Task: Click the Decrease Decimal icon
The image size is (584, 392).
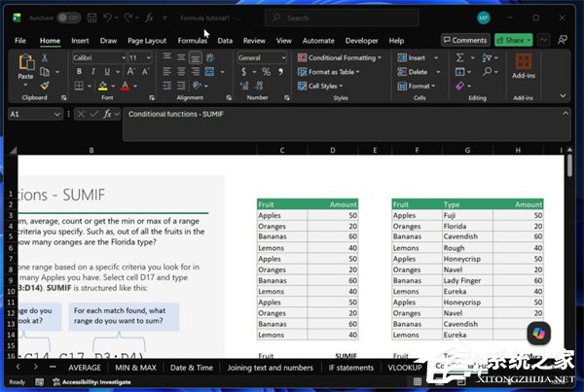Action: tap(259, 86)
